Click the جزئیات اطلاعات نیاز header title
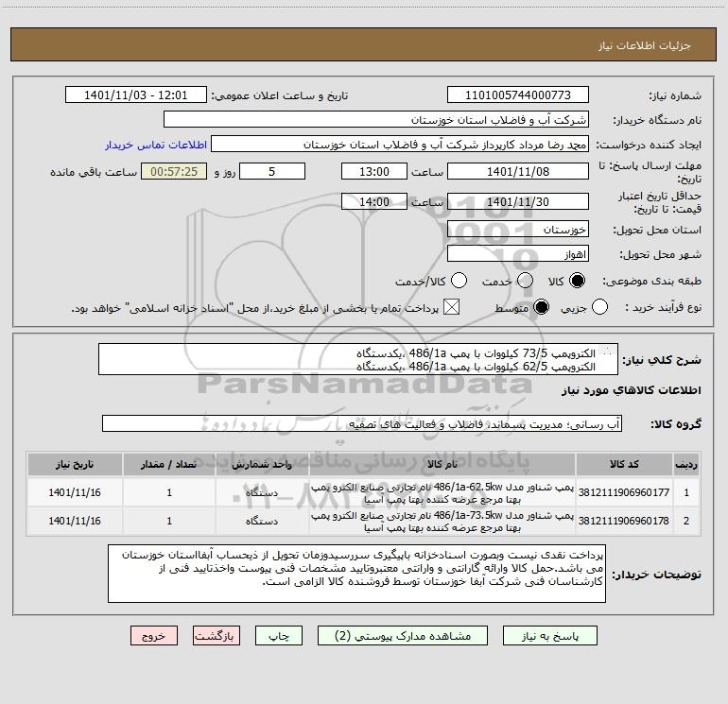Viewport: 728px width, 704px height. 645,45
